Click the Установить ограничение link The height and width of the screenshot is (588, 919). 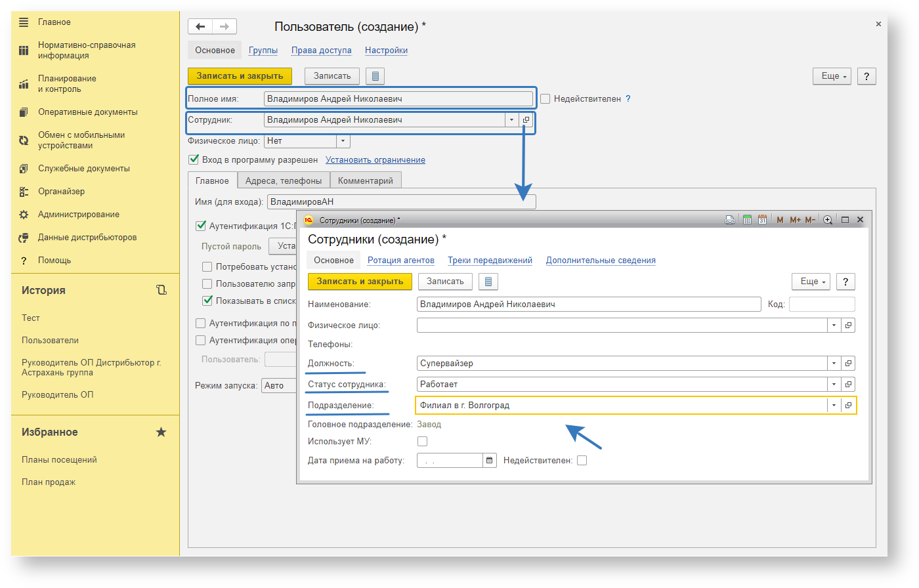375,159
